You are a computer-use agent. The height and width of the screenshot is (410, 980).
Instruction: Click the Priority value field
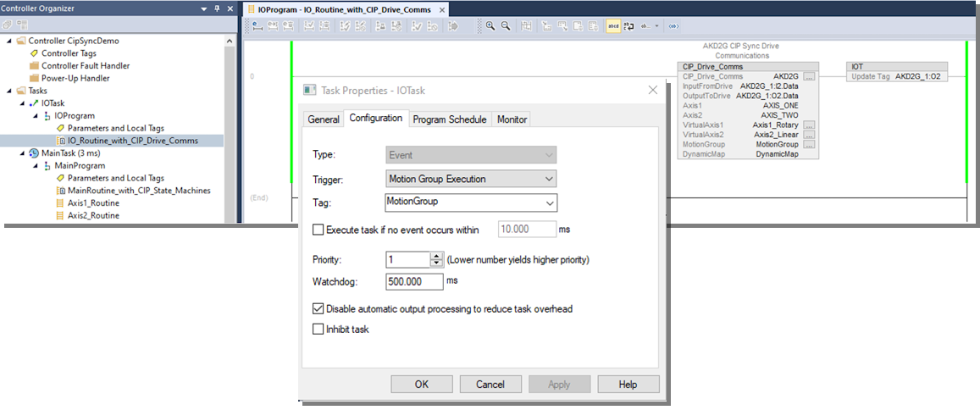tap(409, 259)
